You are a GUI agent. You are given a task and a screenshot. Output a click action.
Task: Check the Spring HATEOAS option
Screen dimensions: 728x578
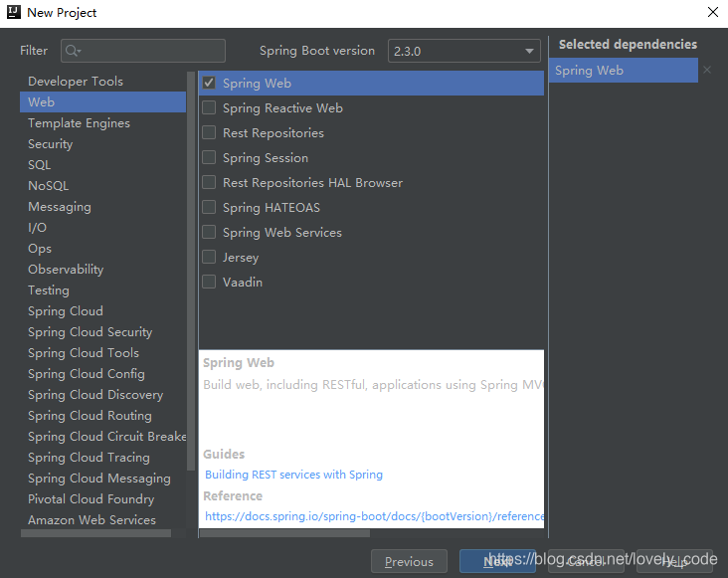point(209,207)
